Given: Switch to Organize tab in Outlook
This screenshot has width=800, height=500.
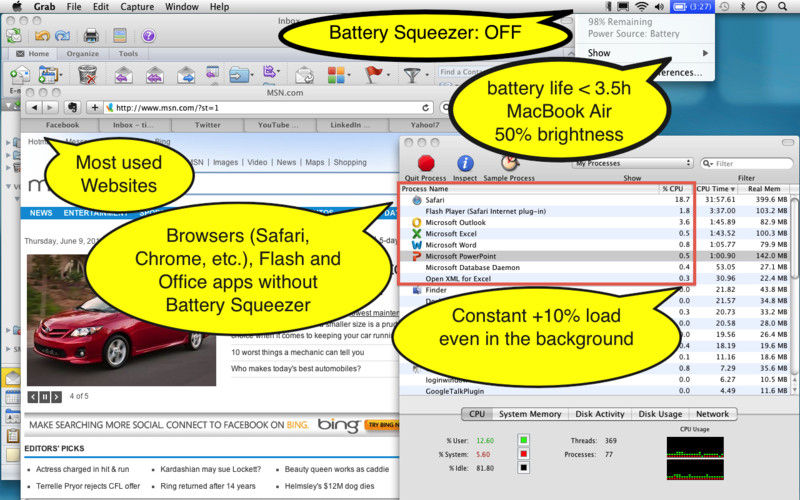Looking at the screenshot, I should coord(83,54).
